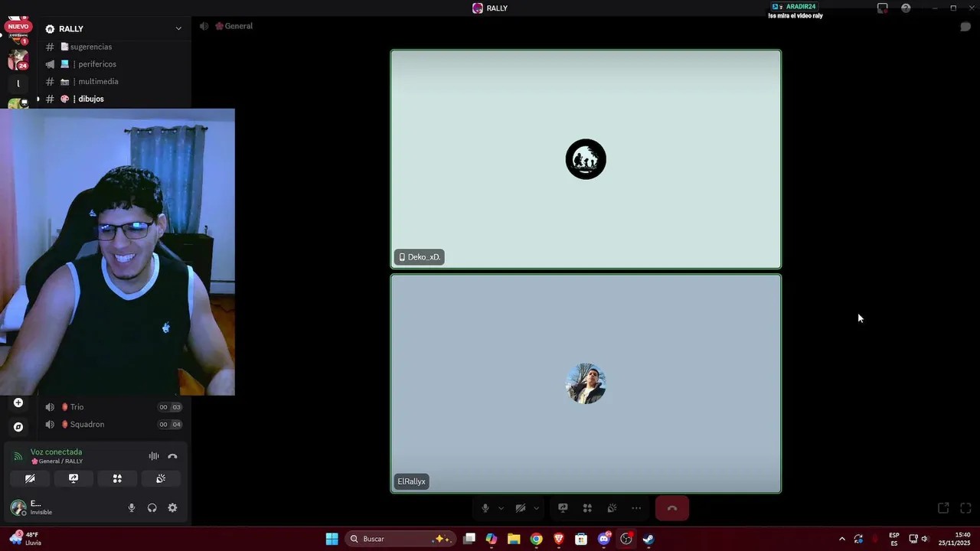The width and height of the screenshot is (980, 551).
Task: Open Task View on the taskbar
Action: coord(469,539)
